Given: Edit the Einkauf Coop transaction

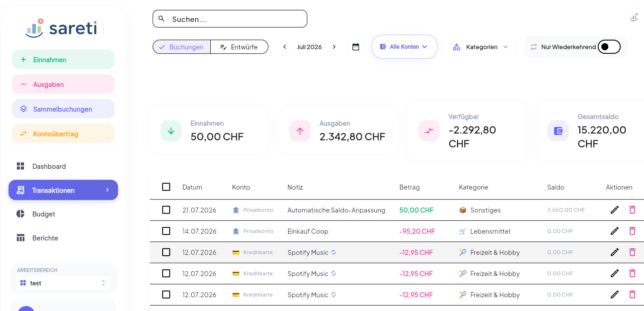Looking at the screenshot, I should click(615, 231).
